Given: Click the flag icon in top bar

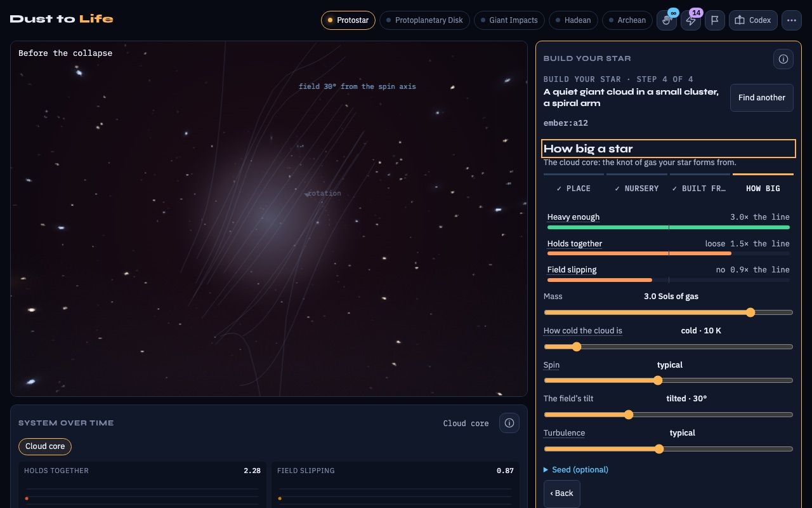Looking at the screenshot, I should [x=715, y=20].
